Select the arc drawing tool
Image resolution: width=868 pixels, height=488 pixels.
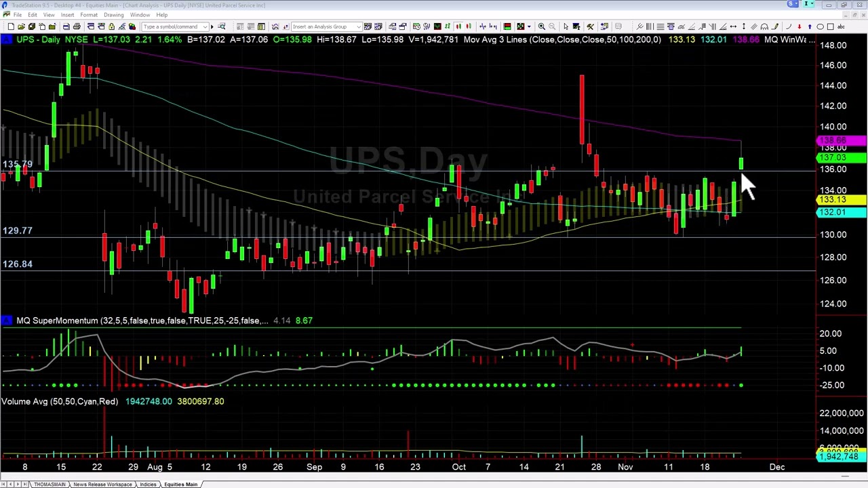click(789, 26)
